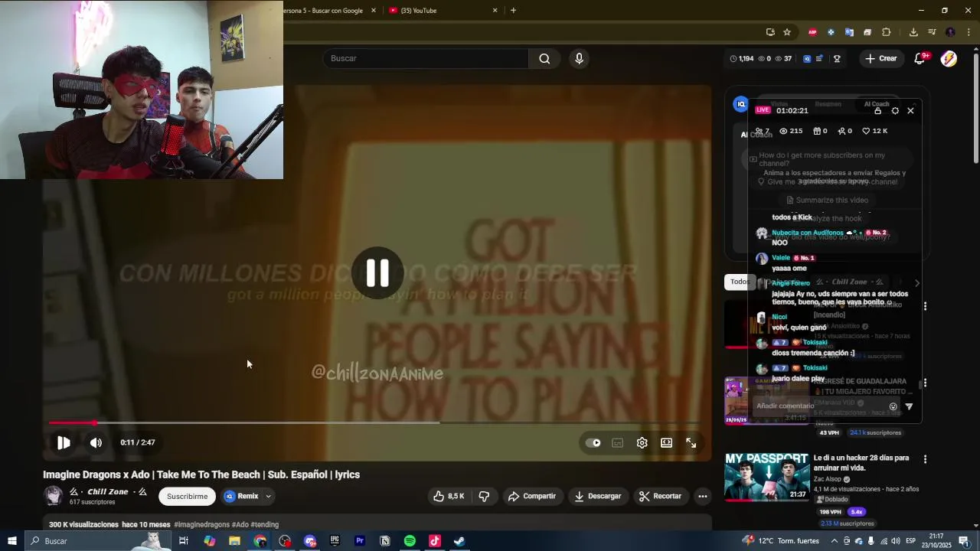
Task: Toggle subtitles with the captions icon
Action: (x=618, y=442)
